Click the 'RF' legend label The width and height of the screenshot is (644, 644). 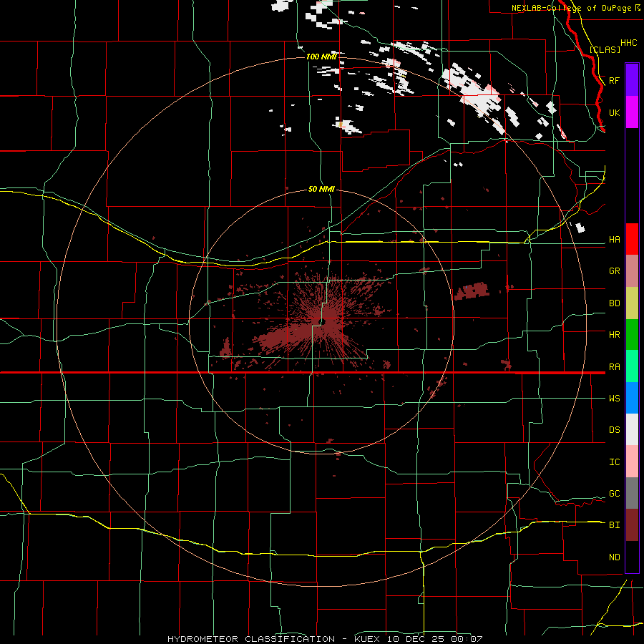[x=614, y=80]
